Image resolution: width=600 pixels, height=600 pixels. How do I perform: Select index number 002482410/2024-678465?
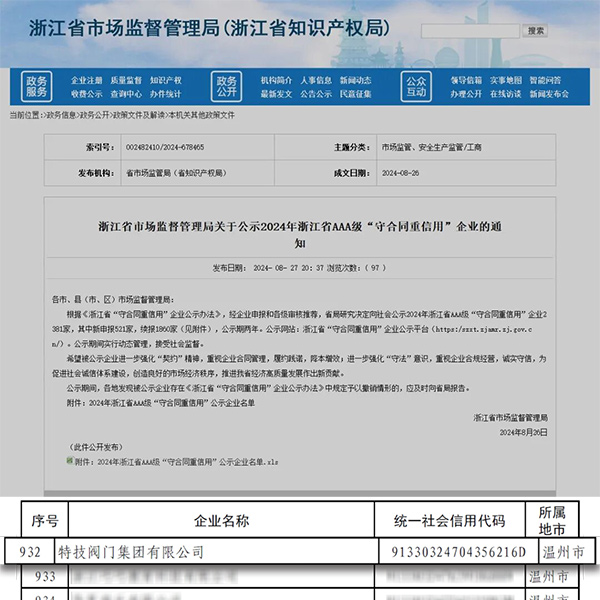click(x=165, y=147)
